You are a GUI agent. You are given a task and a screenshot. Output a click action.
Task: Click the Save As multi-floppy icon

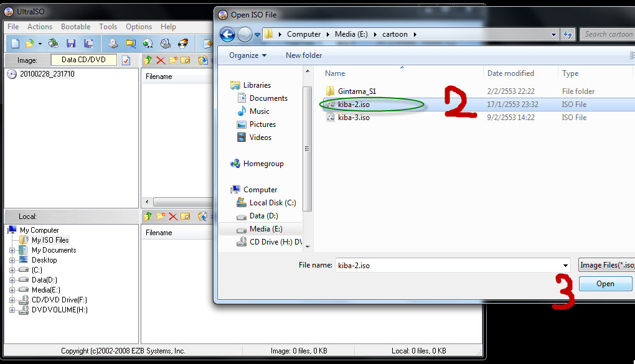88,44
